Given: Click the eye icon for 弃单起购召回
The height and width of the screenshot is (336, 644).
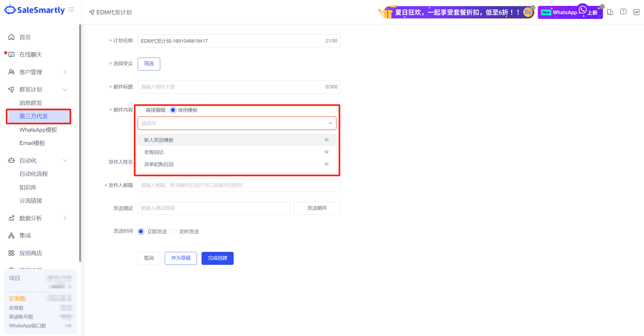Looking at the screenshot, I should pos(327,164).
